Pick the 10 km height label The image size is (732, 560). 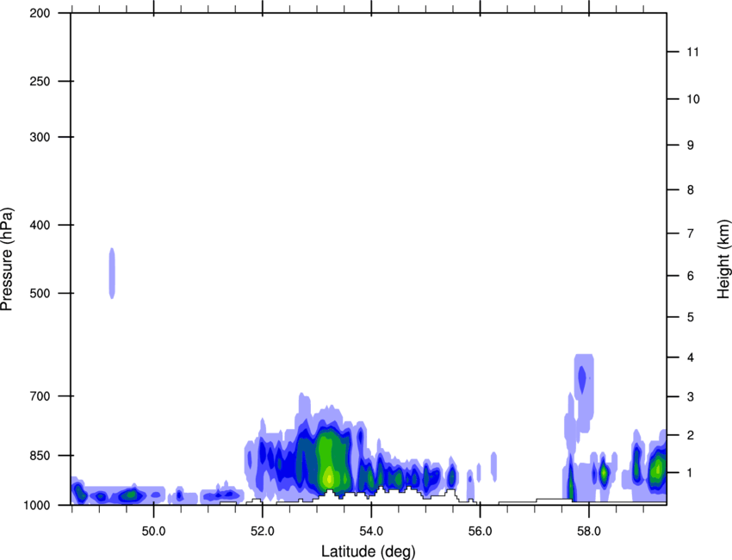pyautogui.click(x=693, y=99)
